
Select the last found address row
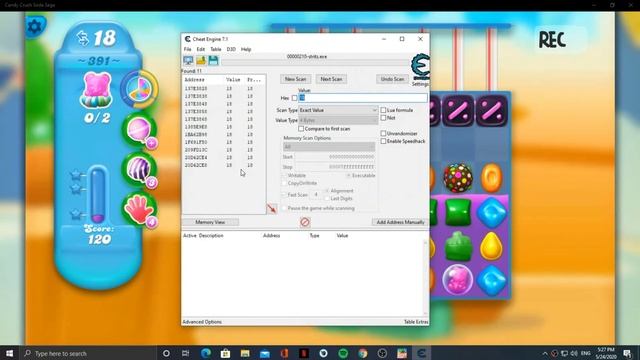pyautogui.click(x=224, y=165)
